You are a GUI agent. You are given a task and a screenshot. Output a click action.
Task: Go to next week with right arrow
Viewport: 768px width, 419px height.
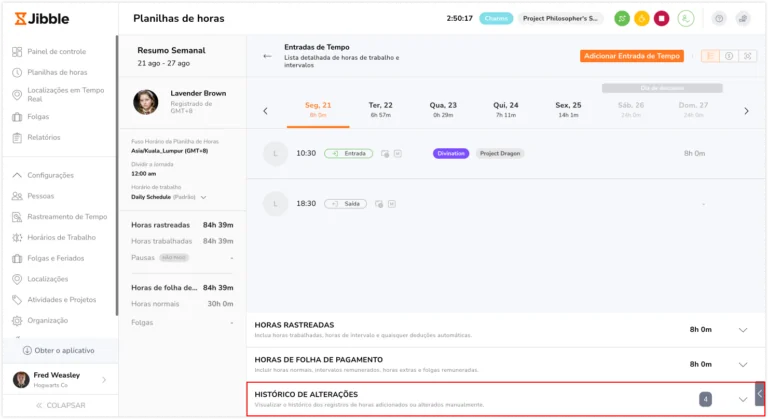(x=746, y=111)
